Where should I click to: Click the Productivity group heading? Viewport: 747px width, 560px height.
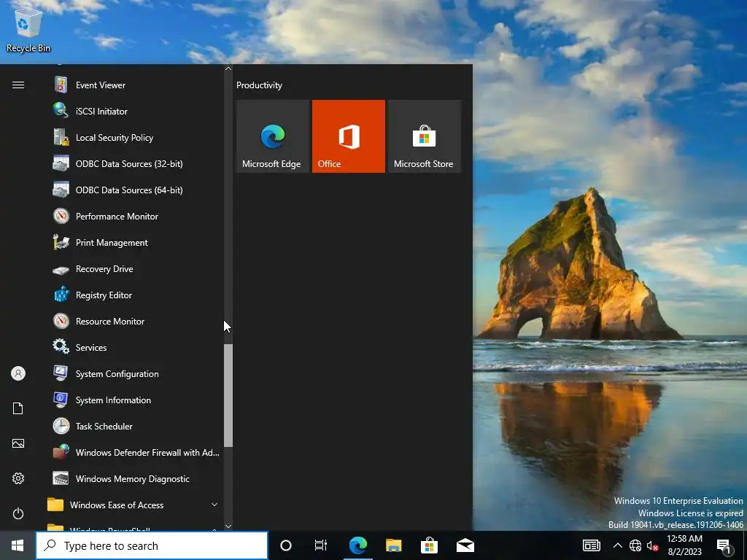pyautogui.click(x=259, y=85)
